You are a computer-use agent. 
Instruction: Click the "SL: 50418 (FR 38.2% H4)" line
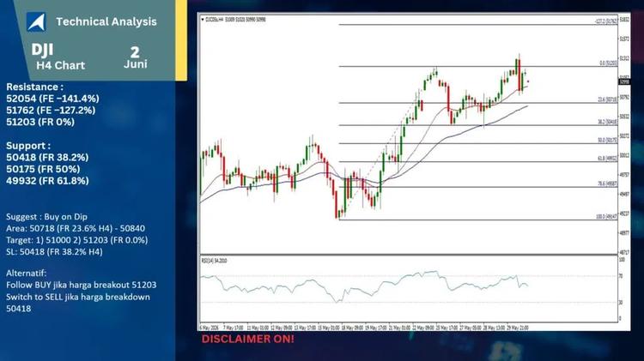click(x=54, y=252)
